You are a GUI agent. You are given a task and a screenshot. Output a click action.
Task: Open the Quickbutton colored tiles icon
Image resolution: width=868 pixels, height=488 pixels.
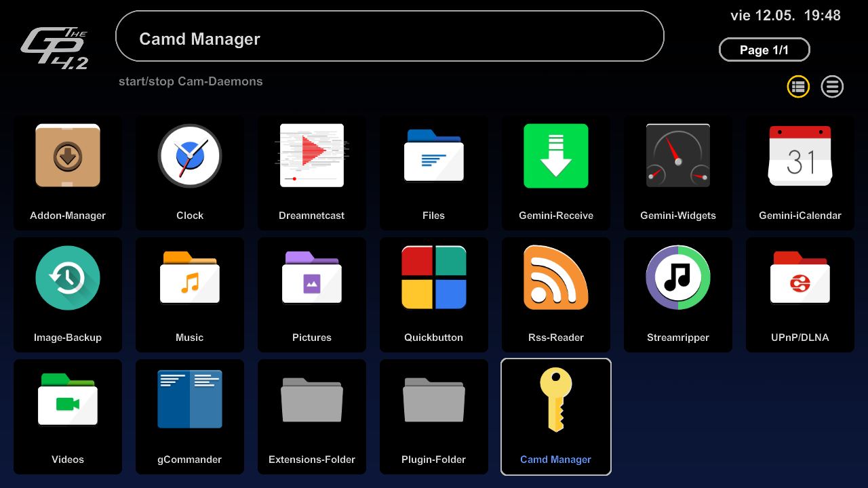coord(434,278)
